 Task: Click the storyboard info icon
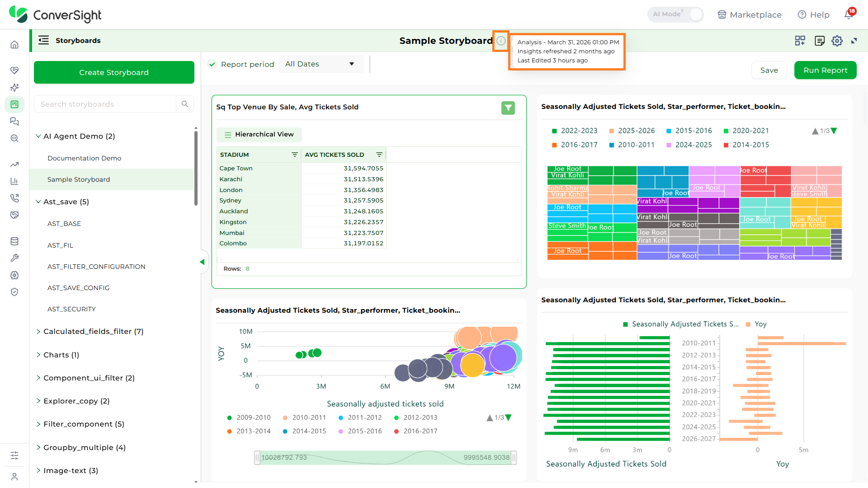coord(501,41)
